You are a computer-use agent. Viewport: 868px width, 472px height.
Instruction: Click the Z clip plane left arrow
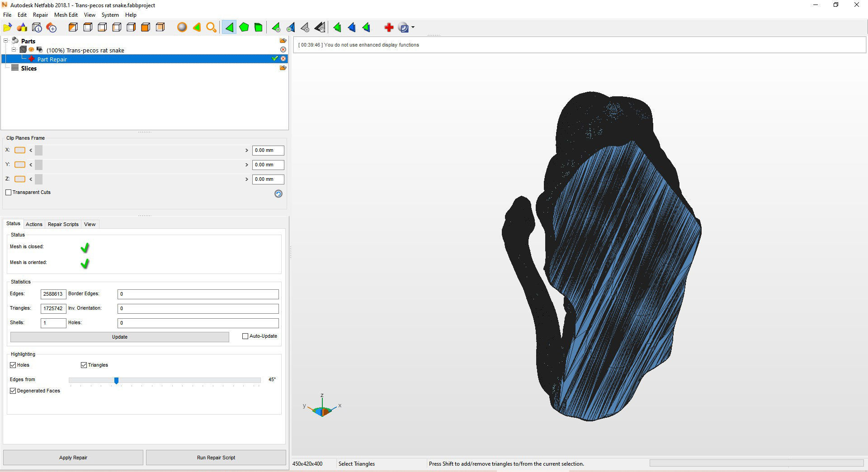click(31, 179)
